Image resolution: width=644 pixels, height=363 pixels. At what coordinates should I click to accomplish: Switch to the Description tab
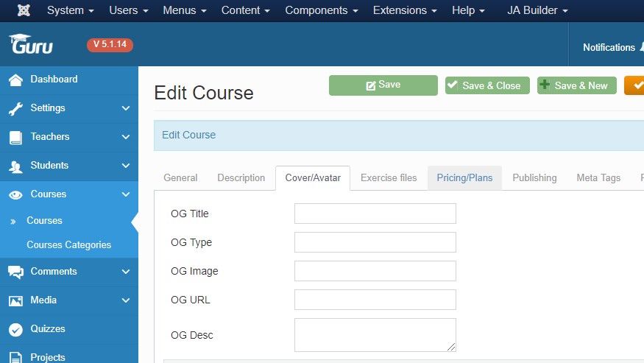[241, 177]
